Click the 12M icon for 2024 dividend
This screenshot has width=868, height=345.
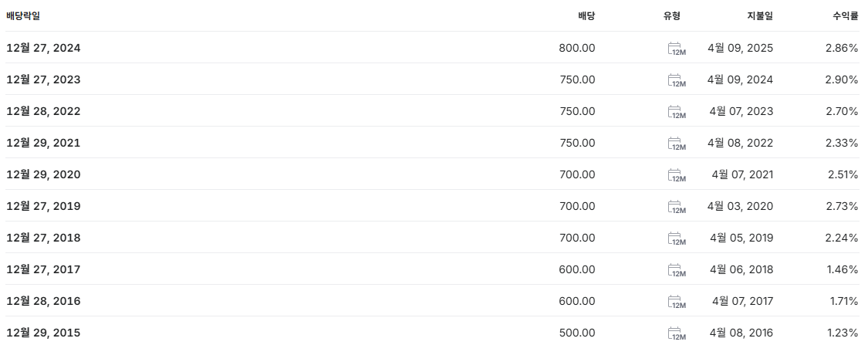tap(677, 49)
